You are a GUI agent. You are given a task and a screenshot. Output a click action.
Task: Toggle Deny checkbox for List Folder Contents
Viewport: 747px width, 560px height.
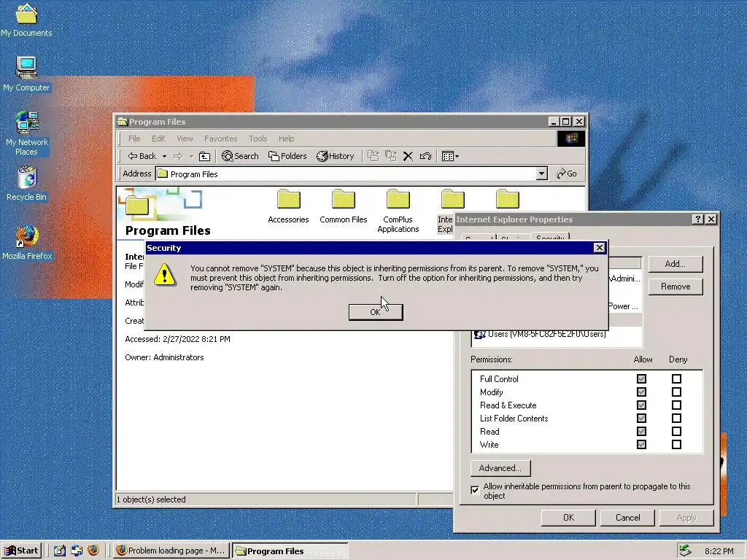(x=676, y=418)
